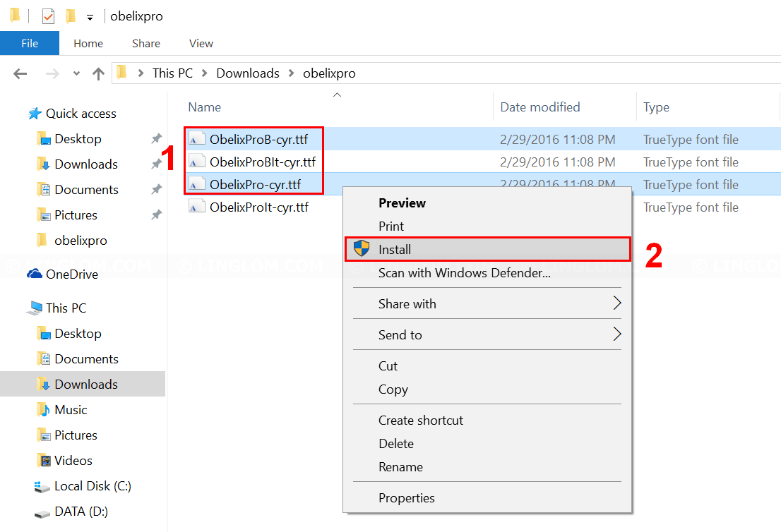Screen dimensions: 781x532
Task: Open the DATA (D:) drive
Action: coord(81,511)
